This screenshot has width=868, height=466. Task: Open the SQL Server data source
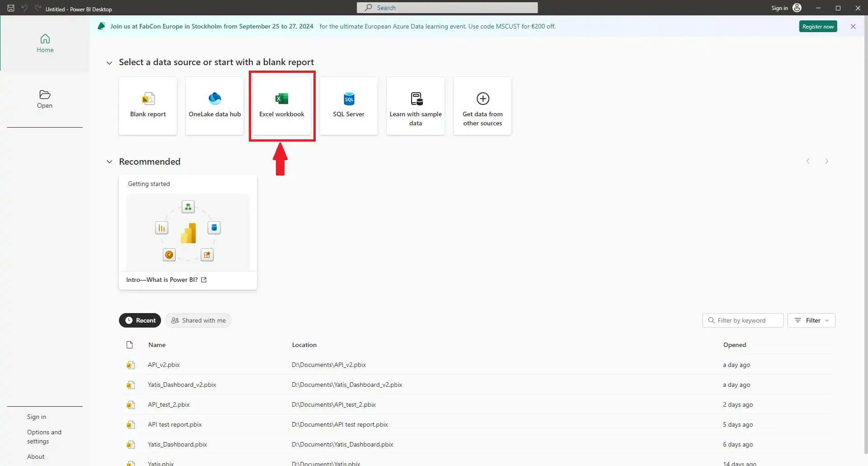(x=348, y=105)
